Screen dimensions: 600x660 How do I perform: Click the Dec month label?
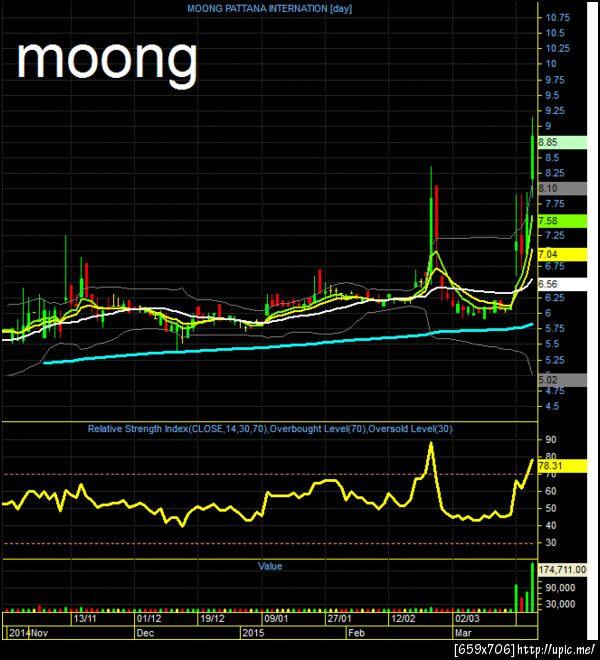[145, 633]
